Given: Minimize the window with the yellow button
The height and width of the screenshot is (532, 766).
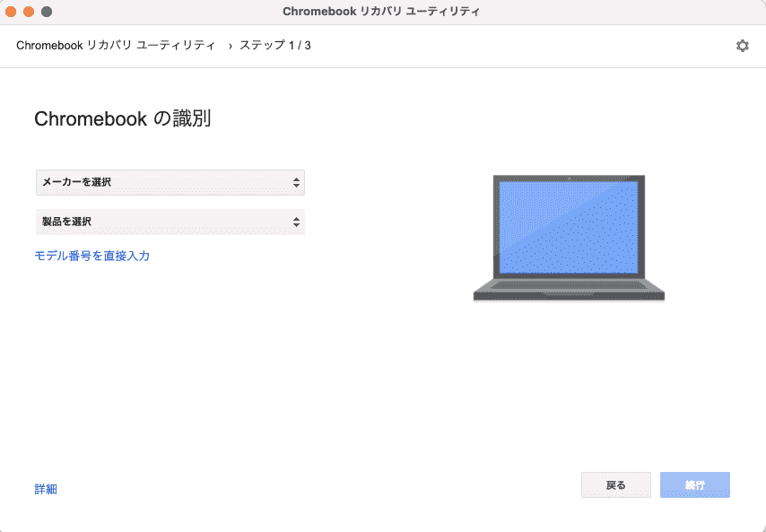Looking at the screenshot, I should 29,12.
